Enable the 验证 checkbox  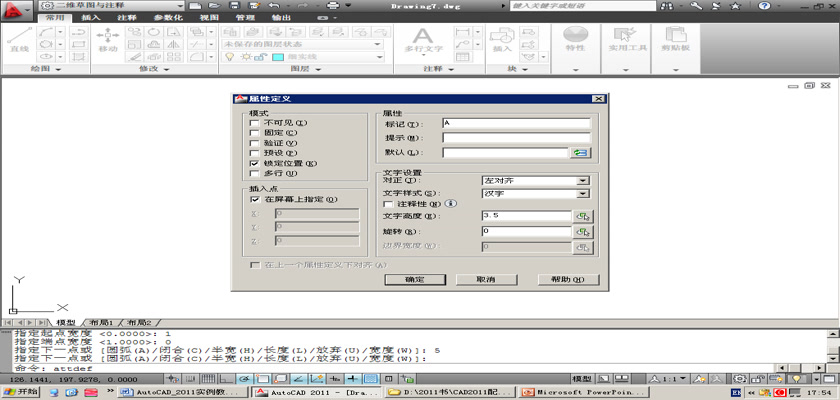[254, 143]
